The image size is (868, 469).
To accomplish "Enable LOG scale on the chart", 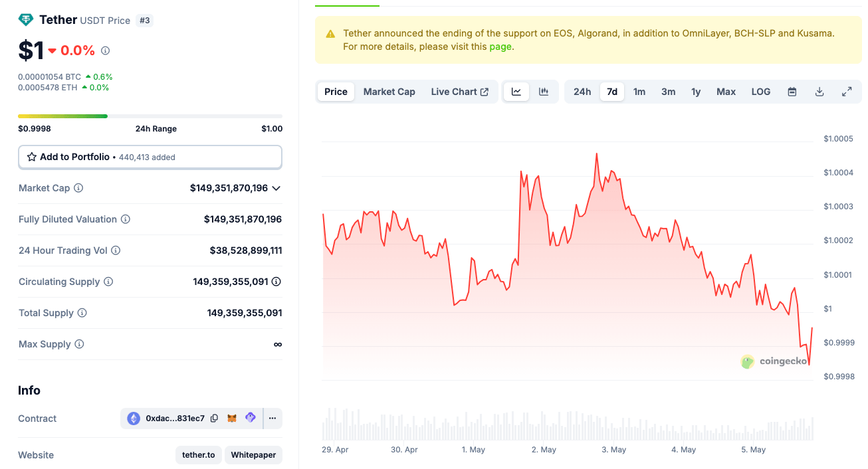I will (x=760, y=91).
